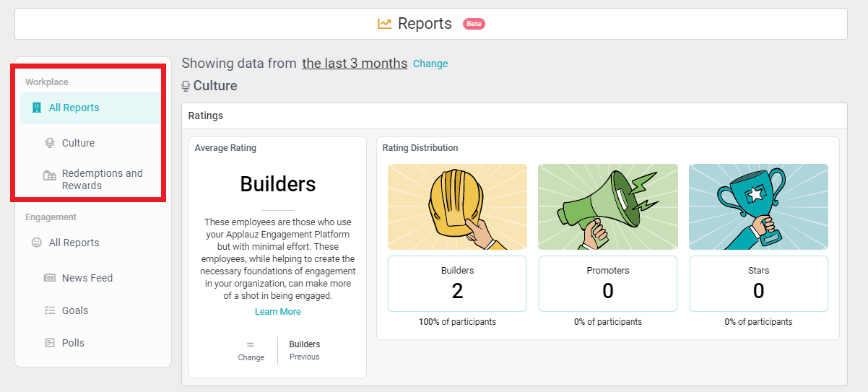
Task: Click the Culture award icon in sidebar
Action: point(50,143)
